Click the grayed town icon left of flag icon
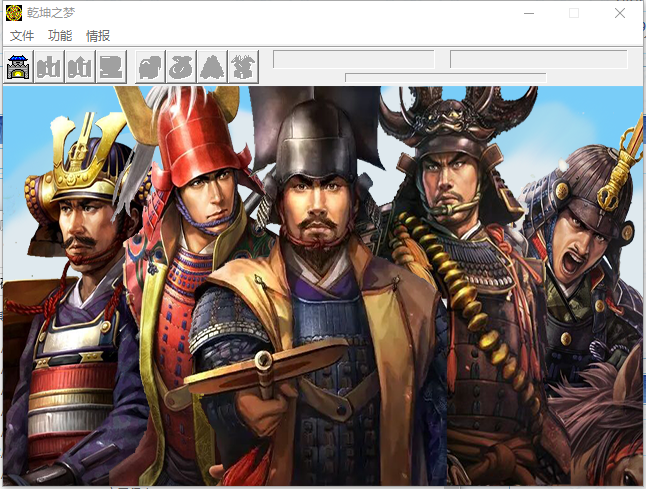Screen dimensions: 646x489 pos(80,66)
